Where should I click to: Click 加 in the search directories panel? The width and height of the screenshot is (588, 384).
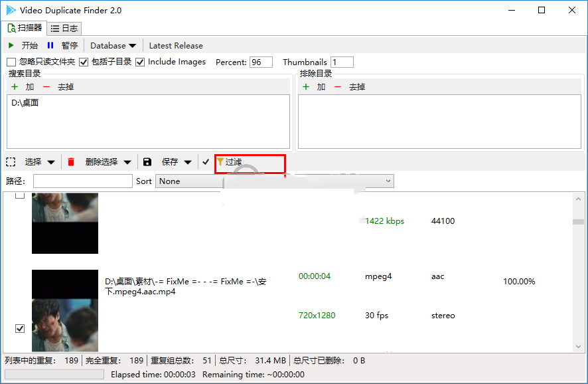click(x=30, y=87)
